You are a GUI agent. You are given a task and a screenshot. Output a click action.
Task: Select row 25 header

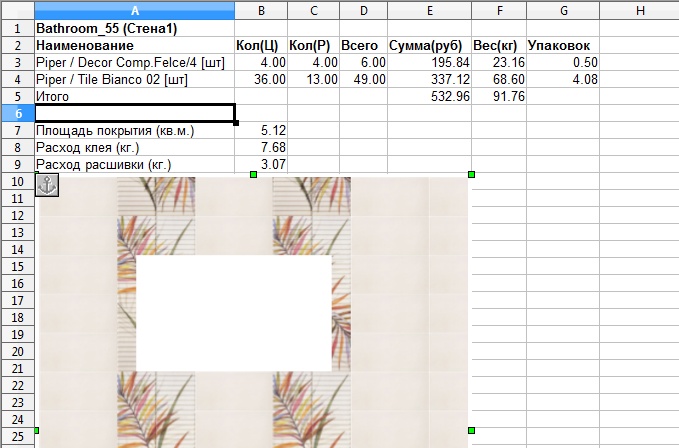[x=17, y=436]
